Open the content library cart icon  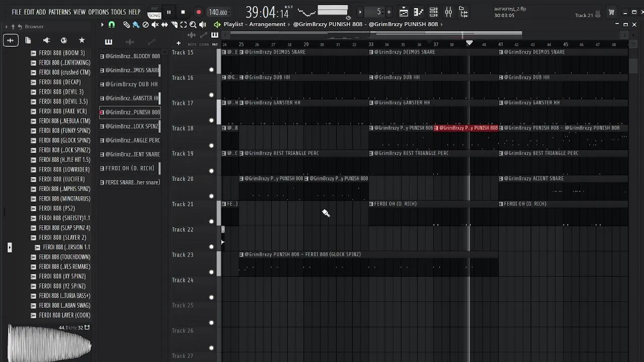click(611, 12)
